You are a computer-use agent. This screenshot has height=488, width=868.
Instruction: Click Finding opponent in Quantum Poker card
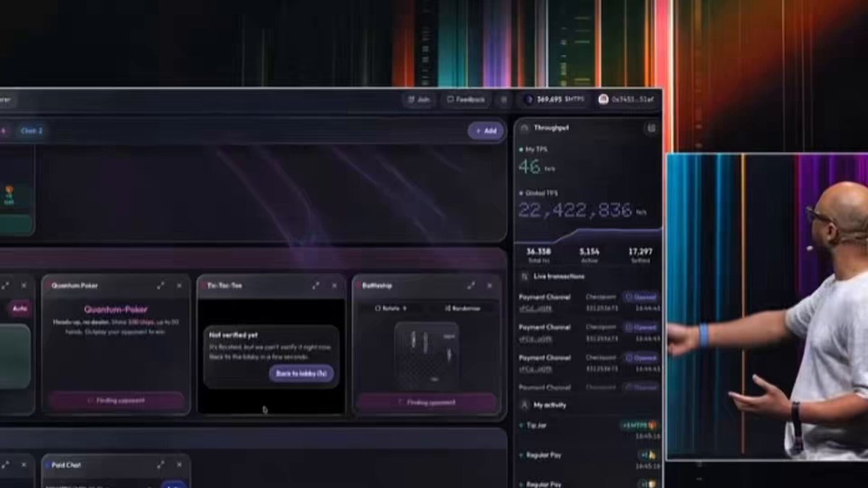tap(116, 401)
